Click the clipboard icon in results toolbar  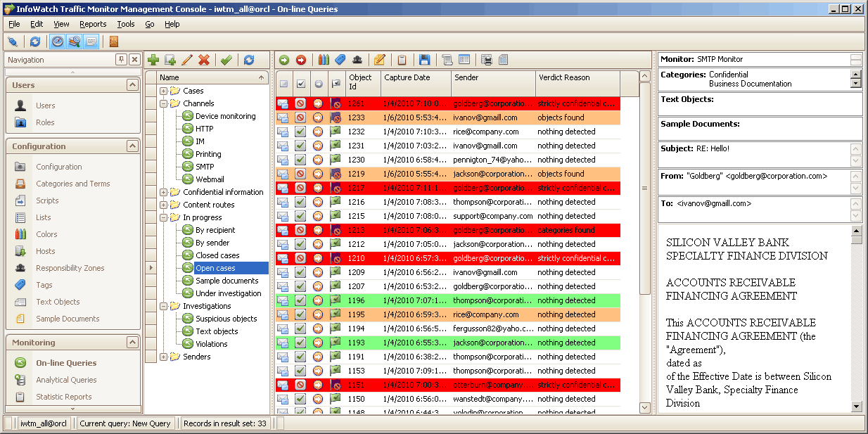click(402, 60)
